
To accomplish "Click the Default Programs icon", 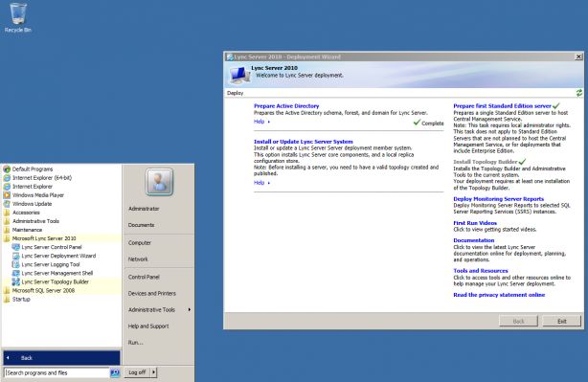I will (7, 169).
